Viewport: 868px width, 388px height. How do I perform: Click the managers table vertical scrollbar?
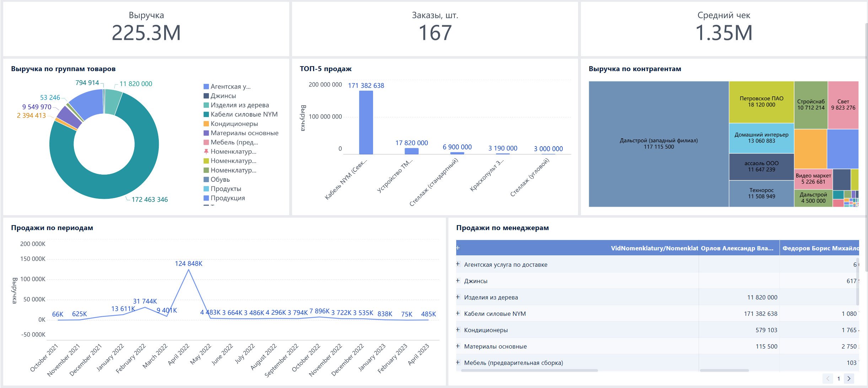[858, 281]
